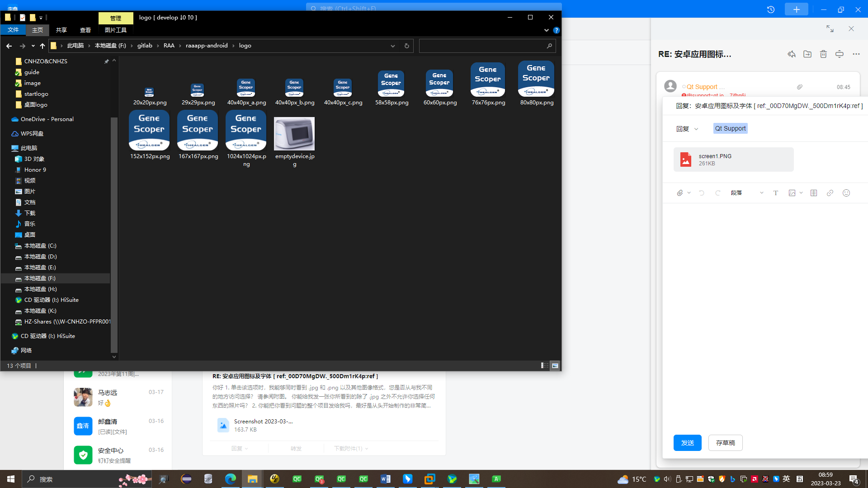Switch to the Share ribbon tab

61,30
